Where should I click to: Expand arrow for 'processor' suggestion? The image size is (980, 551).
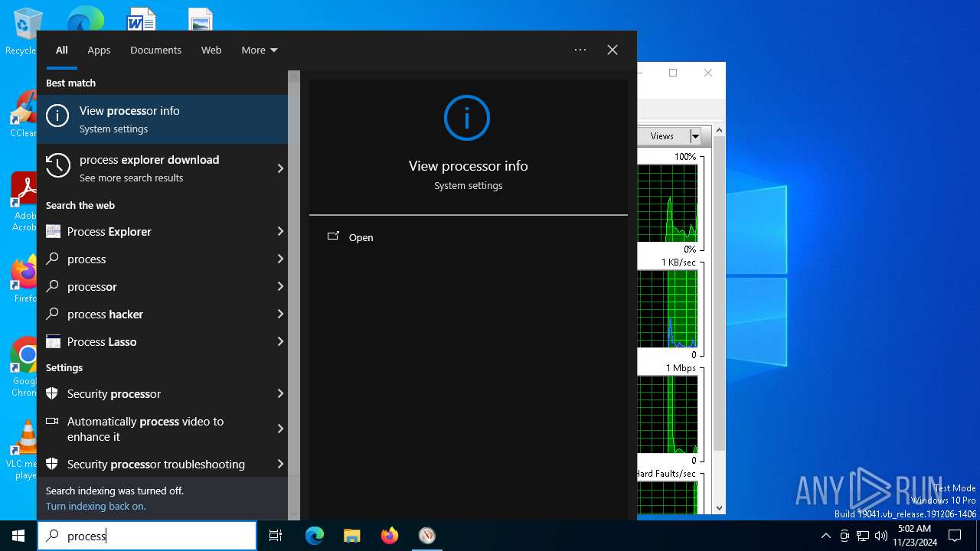[280, 286]
